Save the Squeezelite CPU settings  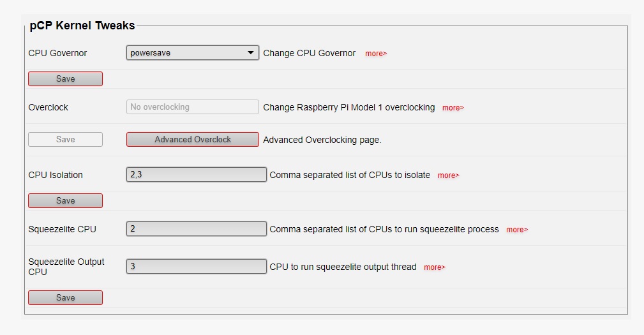click(65, 297)
